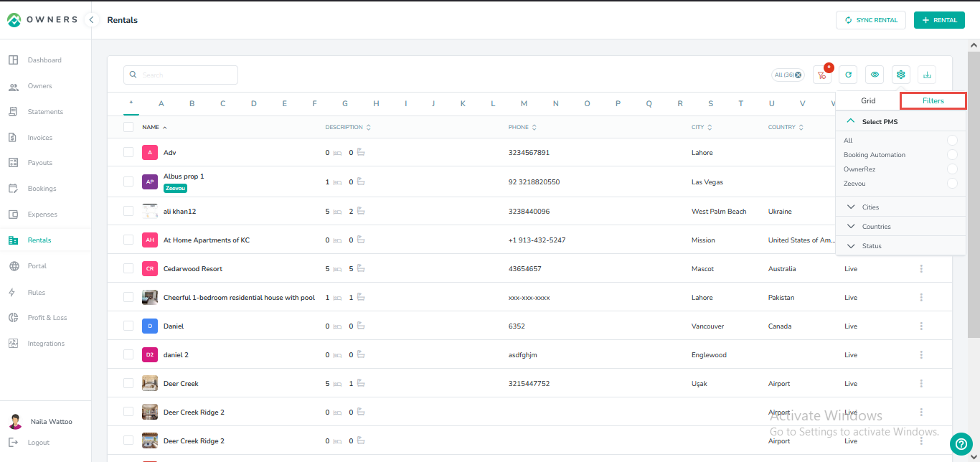The width and height of the screenshot is (980, 462).
Task: Remove the All (36) filter chip
Action: [x=798, y=75]
